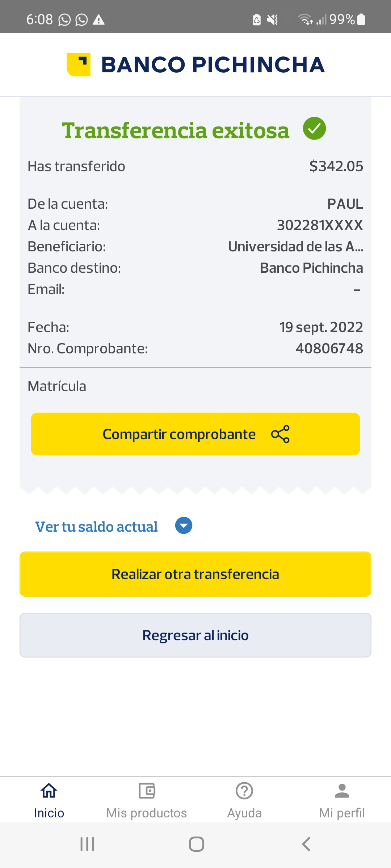Tap the truncated beneficiary name Universidad de las A...
391x868 pixels.
pos(295,247)
